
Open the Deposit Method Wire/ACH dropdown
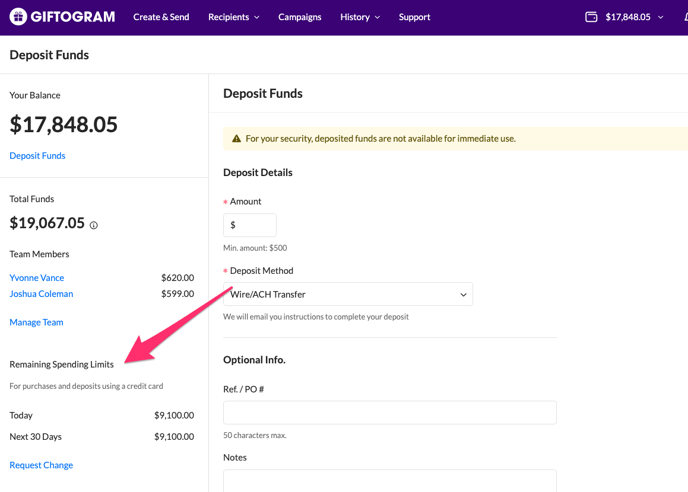pos(347,295)
